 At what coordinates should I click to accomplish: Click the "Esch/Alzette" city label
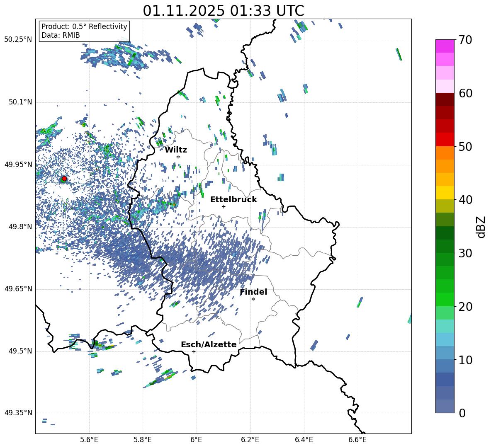(x=209, y=344)
